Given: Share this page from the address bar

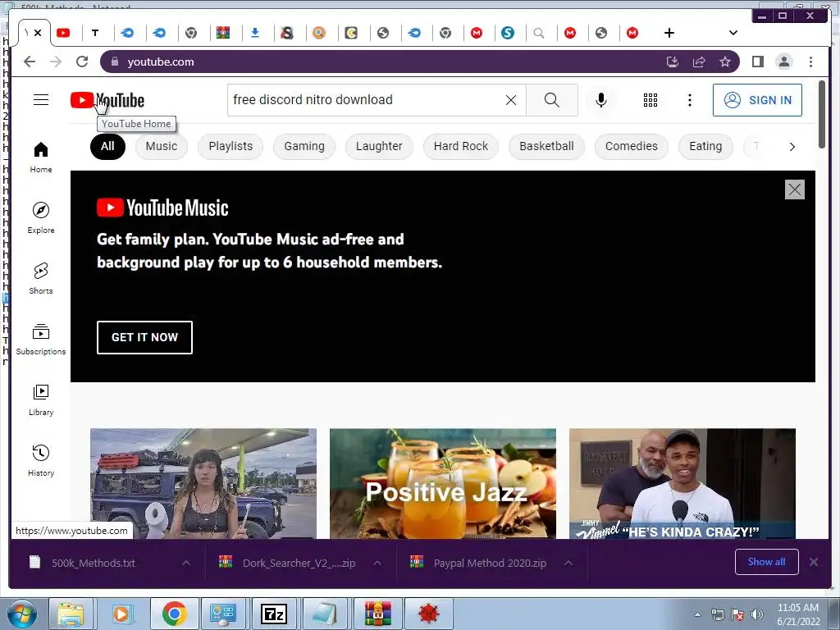Looking at the screenshot, I should pos(699,62).
